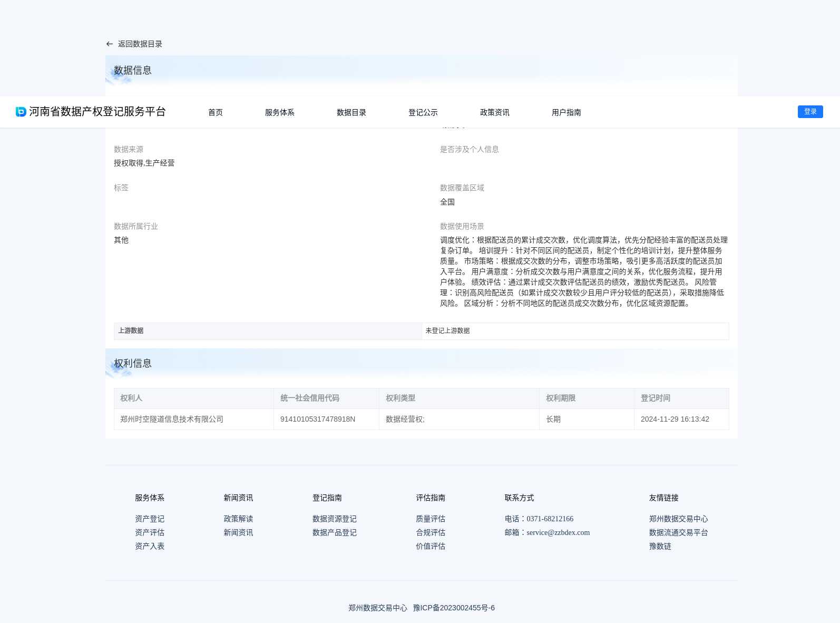Click the 联系方式 footer heading
Image resolution: width=840 pixels, height=623 pixels.
coord(519,498)
